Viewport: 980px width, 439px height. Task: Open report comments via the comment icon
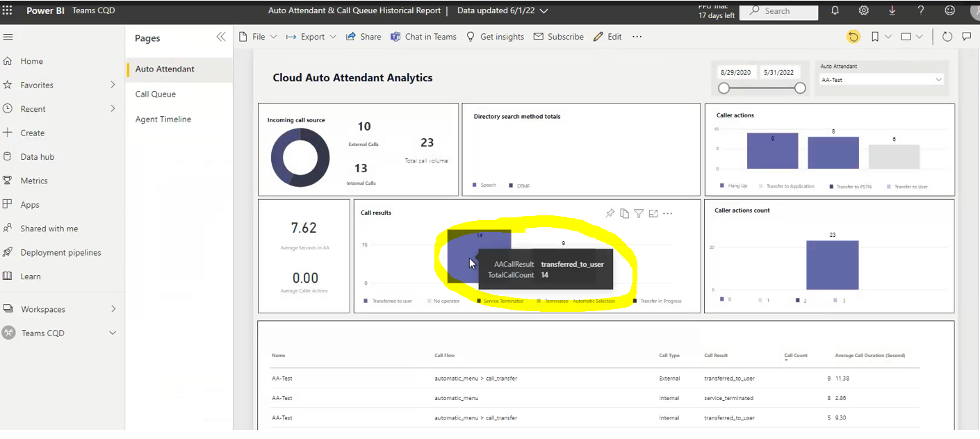967,37
